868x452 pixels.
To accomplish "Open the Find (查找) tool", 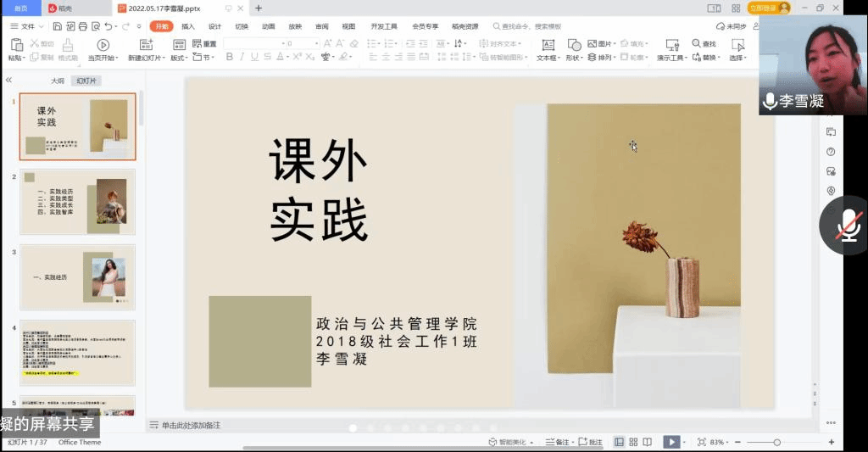I will point(704,44).
